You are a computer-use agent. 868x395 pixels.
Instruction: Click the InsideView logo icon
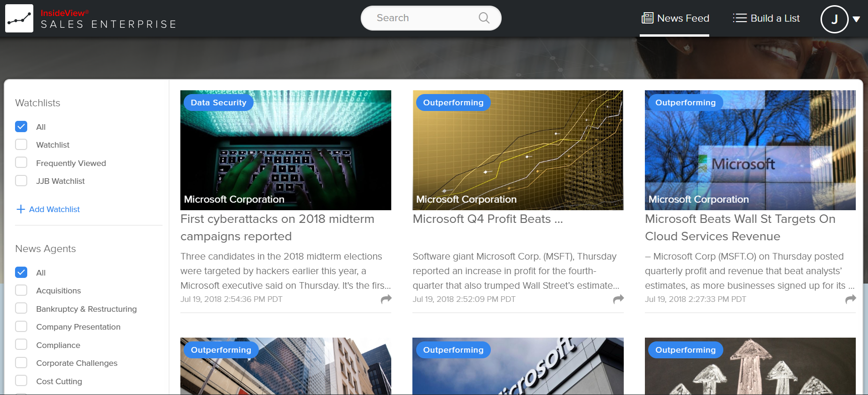tap(19, 18)
